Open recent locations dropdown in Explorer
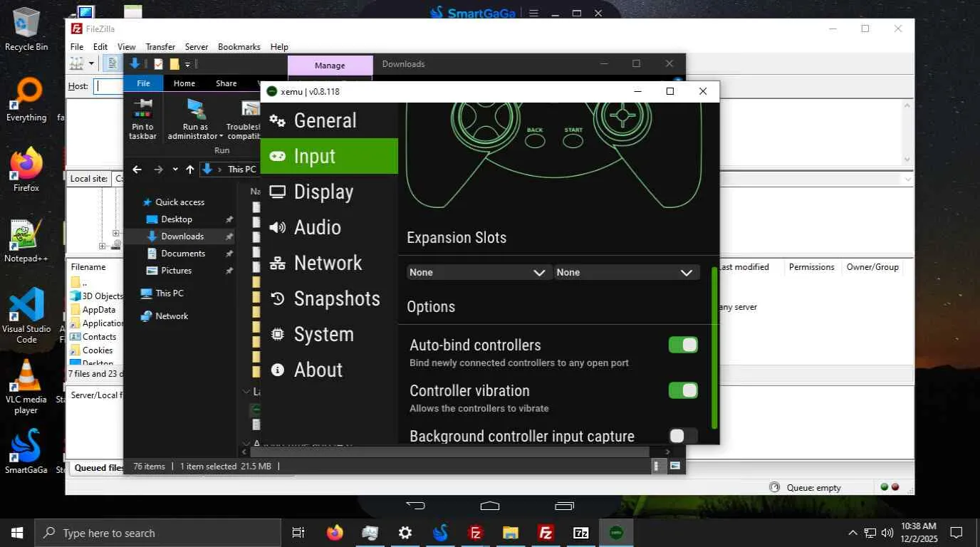 pos(175,170)
